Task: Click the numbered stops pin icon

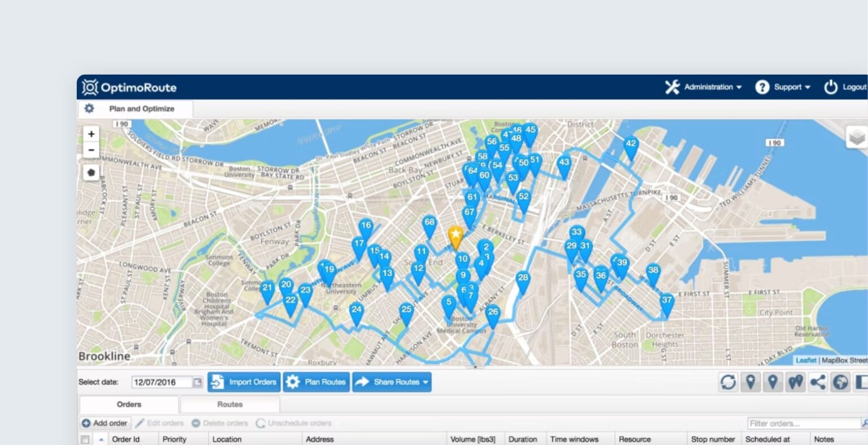Action: 795,382
